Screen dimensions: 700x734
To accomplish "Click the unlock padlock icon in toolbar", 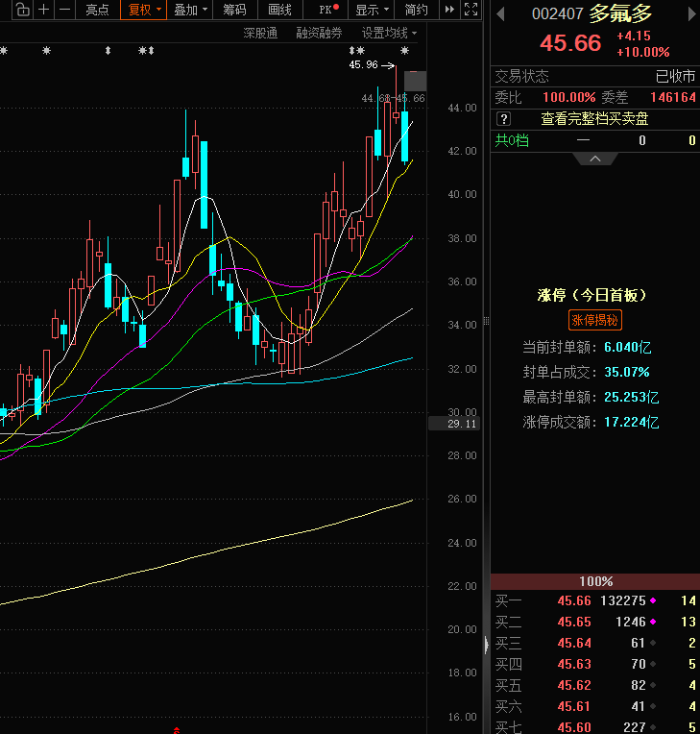I will (x=22, y=10).
